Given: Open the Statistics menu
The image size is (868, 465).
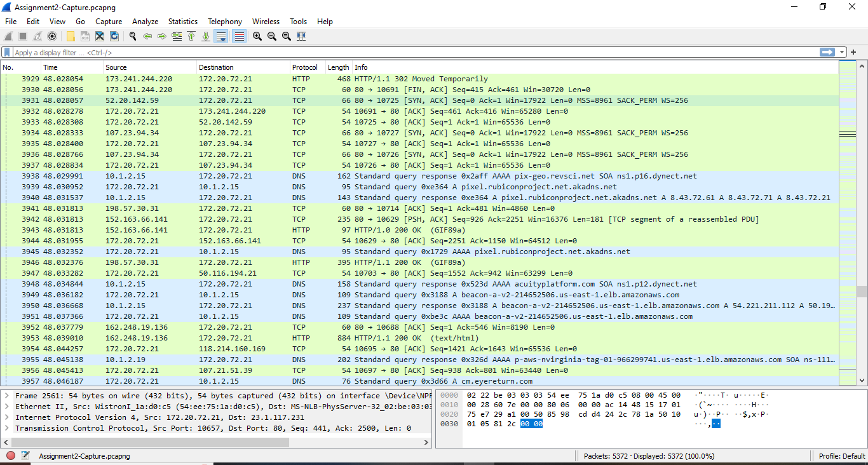Looking at the screenshot, I should click(x=182, y=21).
